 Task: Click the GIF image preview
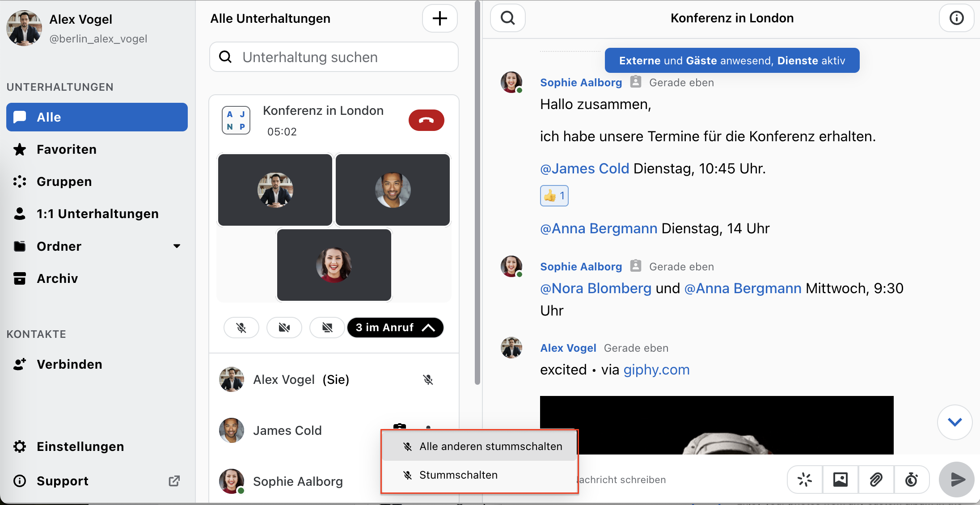coord(717,425)
